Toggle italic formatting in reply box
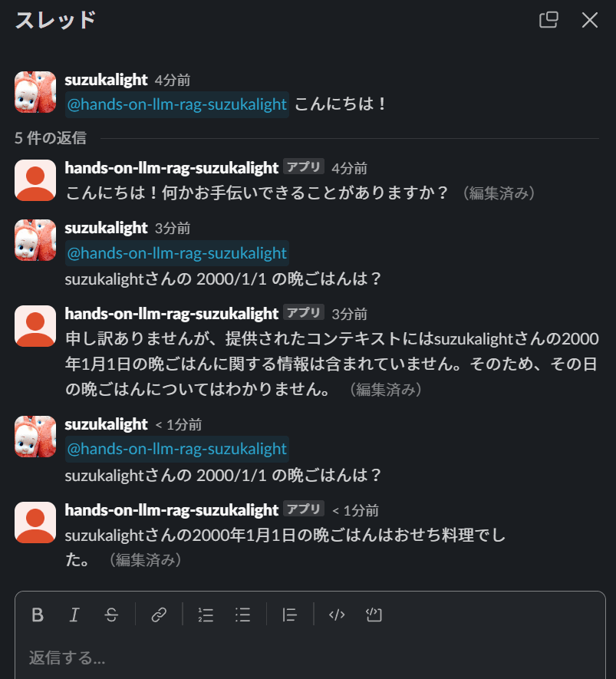Viewport: 616px width, 679px height. click(x=74, y=615)
